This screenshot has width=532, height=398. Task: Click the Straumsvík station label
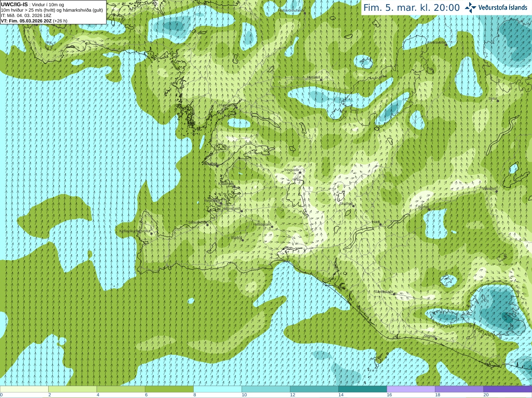click(x=197, y=222)
